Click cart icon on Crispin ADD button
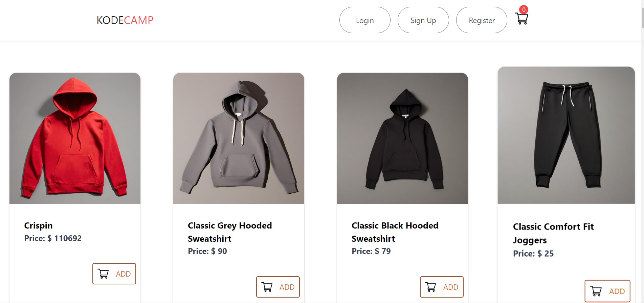The height and width of the screenshot is (303, 644). pos(103,274)
